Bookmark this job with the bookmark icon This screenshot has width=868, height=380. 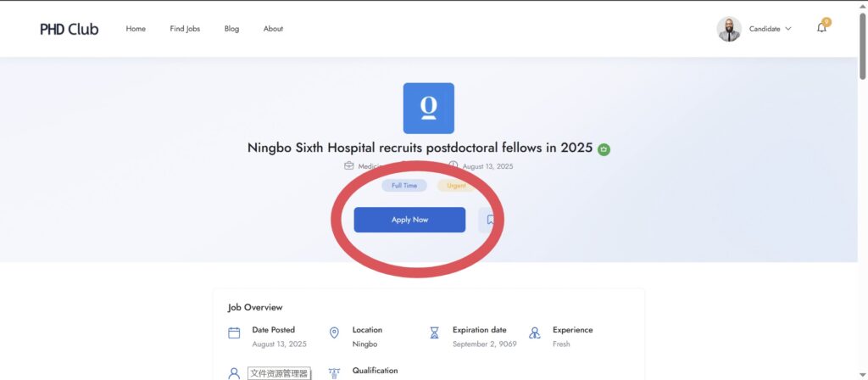pyautogui.click(x=489, y=220)
